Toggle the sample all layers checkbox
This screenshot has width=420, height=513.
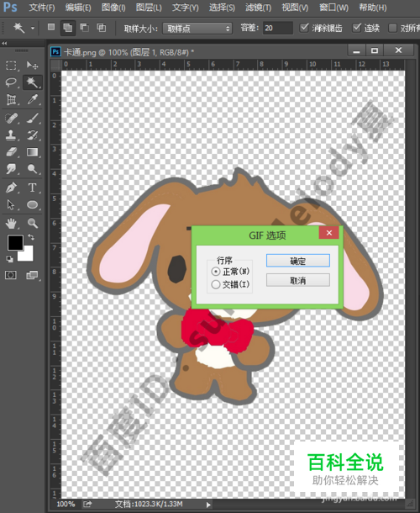tap(392, 28)
